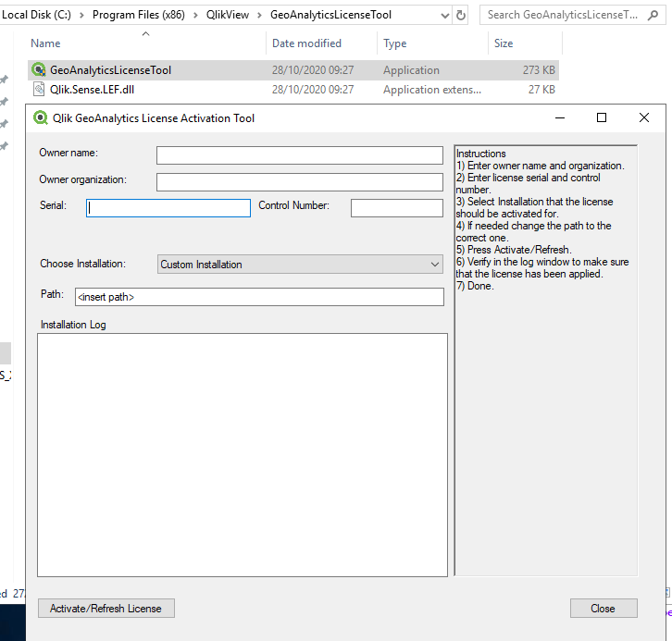Click the Control Number input field
This screenshot has width=672, height=641.
(397, 208)
